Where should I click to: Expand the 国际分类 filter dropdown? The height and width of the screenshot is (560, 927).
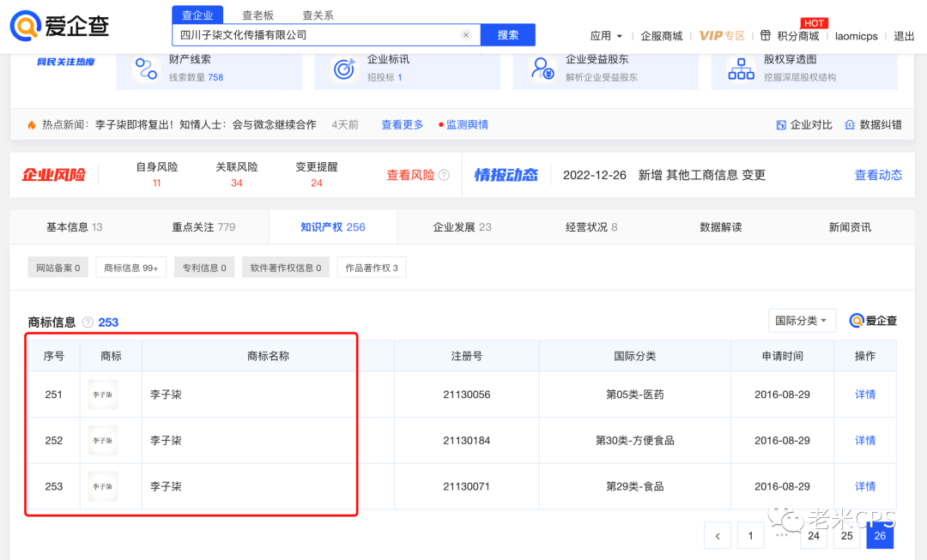pyautogui.click(x=802, y=320)
